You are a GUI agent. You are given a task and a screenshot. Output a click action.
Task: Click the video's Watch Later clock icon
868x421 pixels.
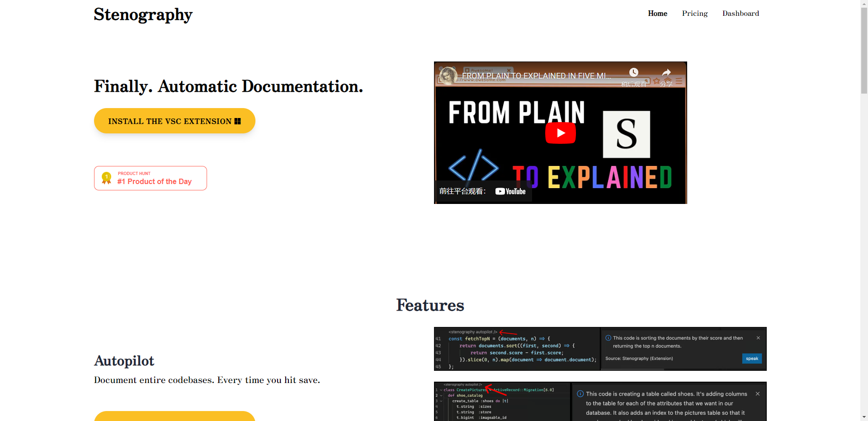coord(634,73)
